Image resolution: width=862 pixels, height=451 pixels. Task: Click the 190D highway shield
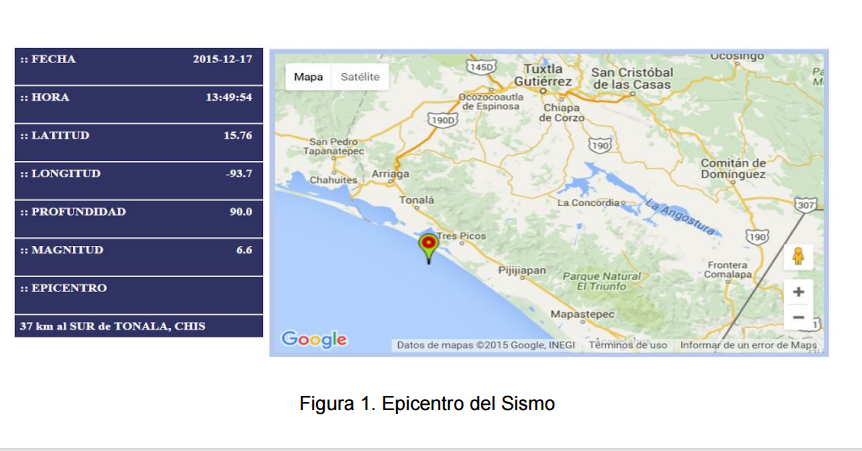tap(442, 119)
